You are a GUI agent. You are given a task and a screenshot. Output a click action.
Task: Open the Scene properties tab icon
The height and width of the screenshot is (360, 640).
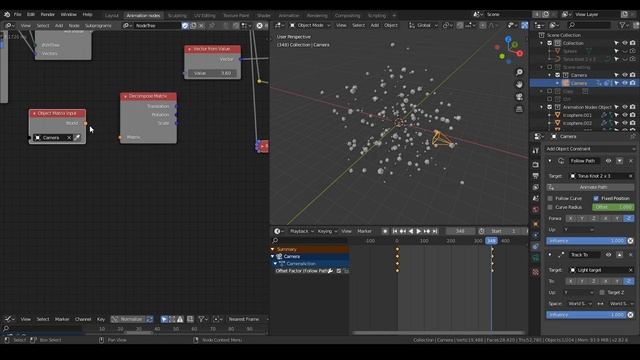(536, 198)
